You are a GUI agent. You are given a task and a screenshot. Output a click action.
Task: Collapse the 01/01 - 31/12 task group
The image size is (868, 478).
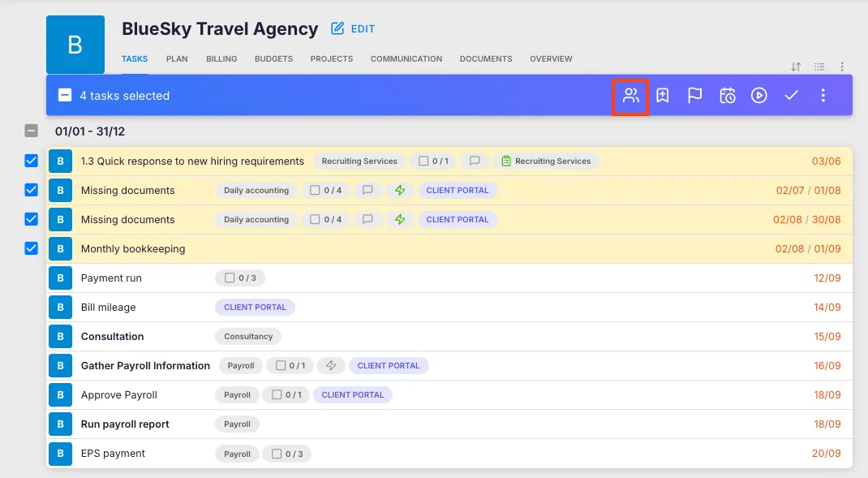pos(31,131)
